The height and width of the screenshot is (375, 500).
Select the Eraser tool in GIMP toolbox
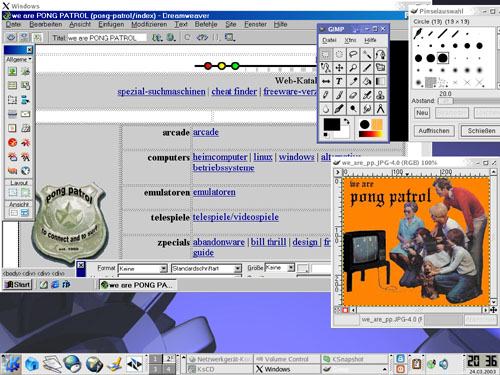pyautogui.click(x=353, y=95)
